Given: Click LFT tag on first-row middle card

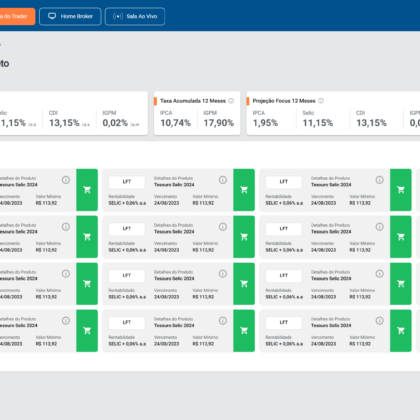Looking at the screenshot, I should tap(127, 182).
